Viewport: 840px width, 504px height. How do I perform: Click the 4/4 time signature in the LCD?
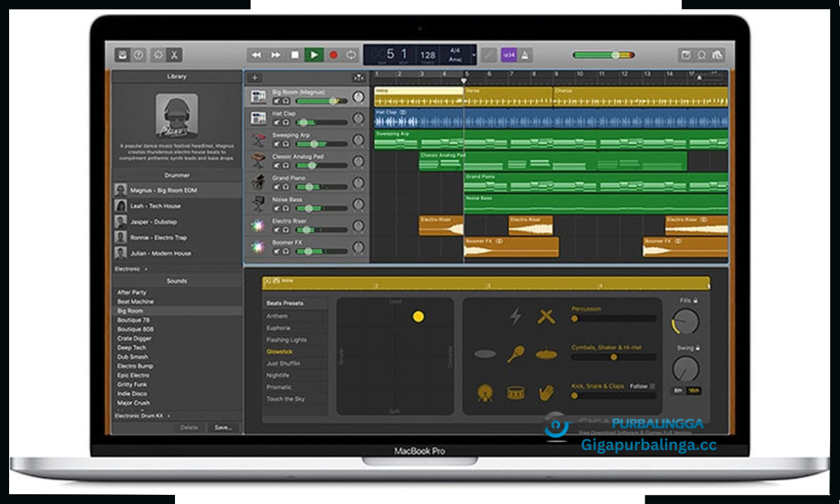[x=455, y=51]
